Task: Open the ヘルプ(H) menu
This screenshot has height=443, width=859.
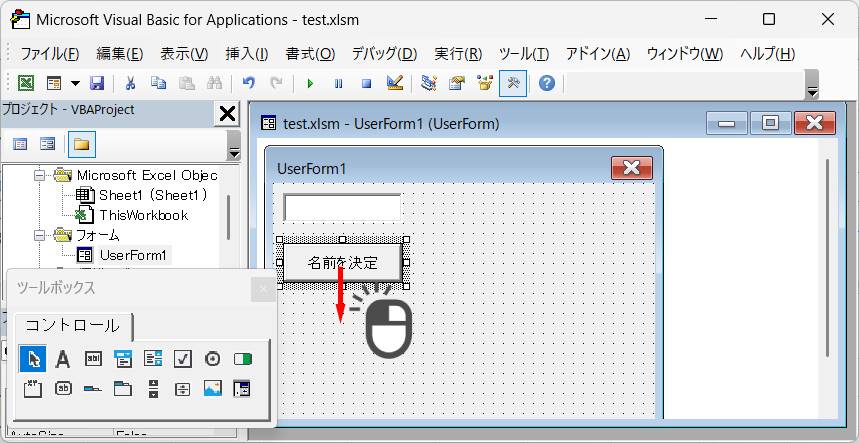Action: [768, 54]
